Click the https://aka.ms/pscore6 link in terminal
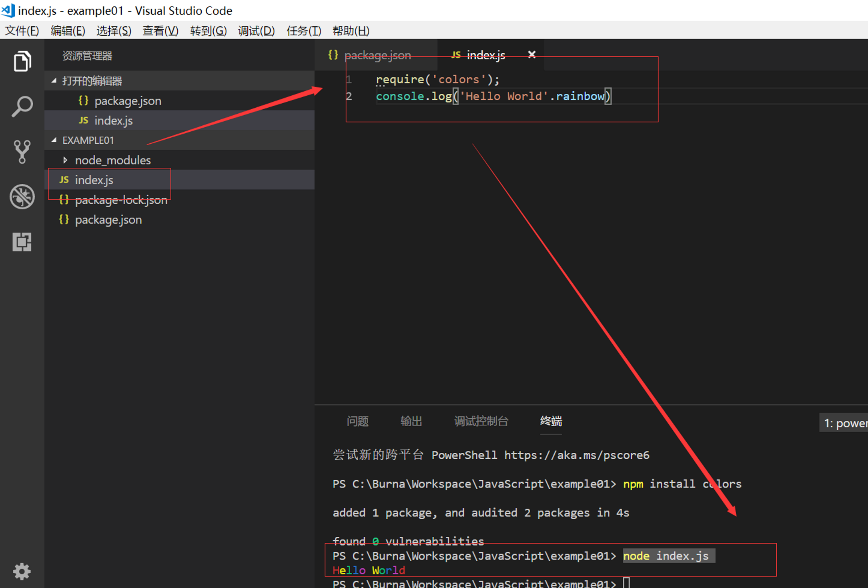 click(x=576, y=455)
